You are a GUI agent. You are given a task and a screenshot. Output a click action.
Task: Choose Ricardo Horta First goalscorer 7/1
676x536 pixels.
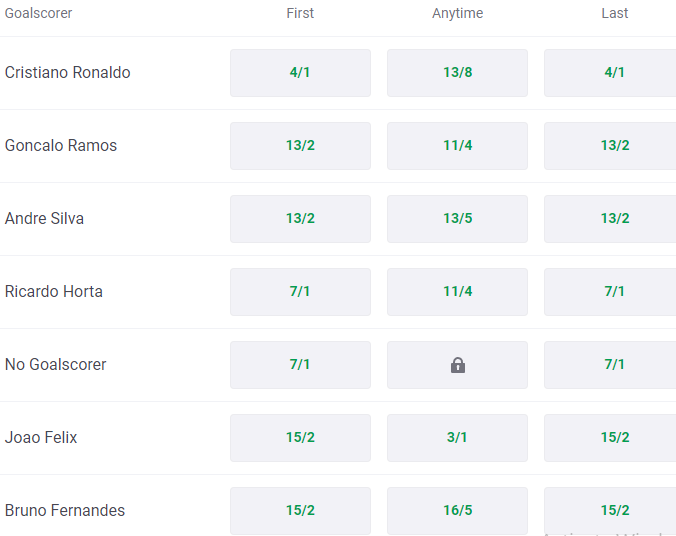point(300,292)
